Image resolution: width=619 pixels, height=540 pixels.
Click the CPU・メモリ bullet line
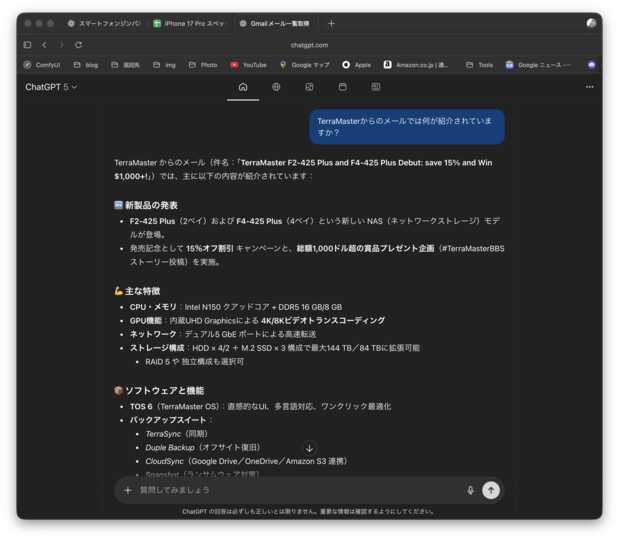tap(236, 307)
